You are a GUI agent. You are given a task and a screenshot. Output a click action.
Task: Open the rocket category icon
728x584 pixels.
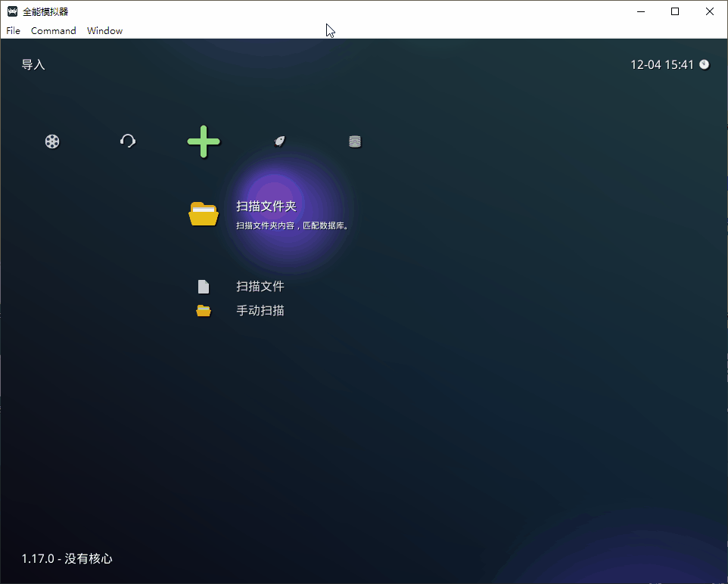(x=279, y=141)
